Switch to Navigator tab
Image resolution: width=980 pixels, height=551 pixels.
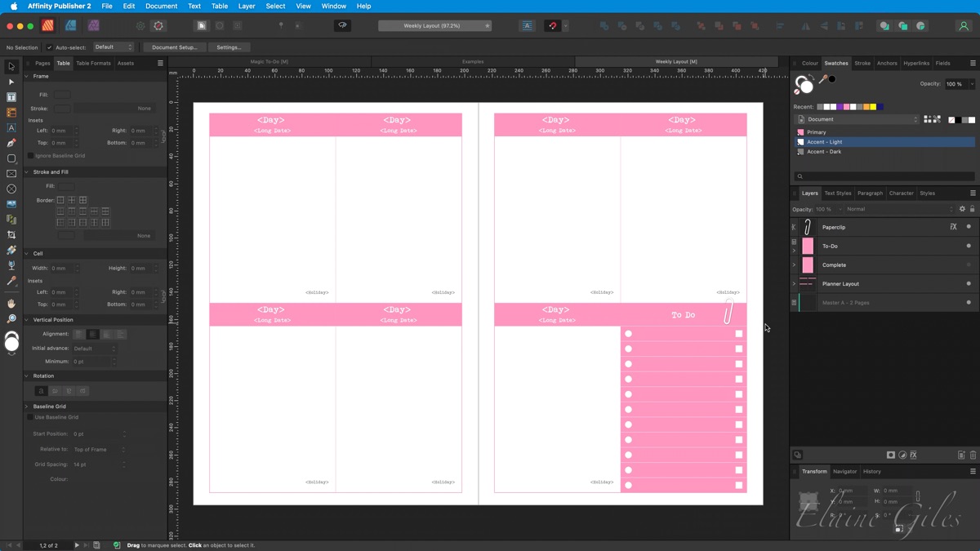click(844, 471)
